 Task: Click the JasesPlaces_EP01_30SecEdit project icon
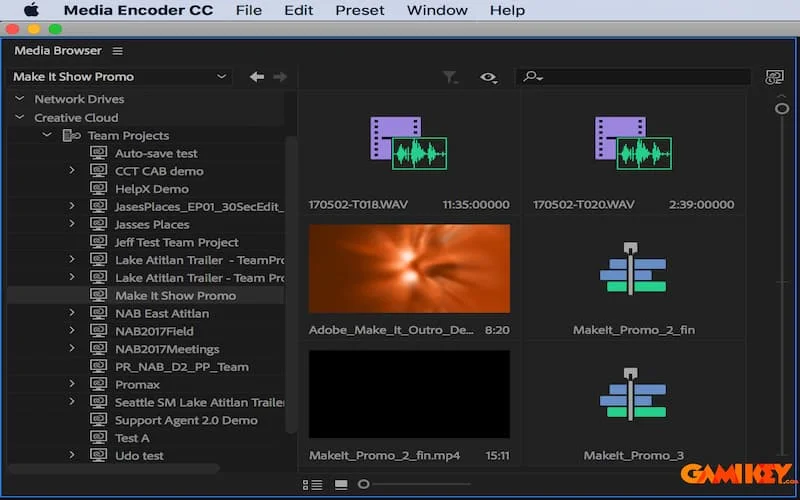98,206
